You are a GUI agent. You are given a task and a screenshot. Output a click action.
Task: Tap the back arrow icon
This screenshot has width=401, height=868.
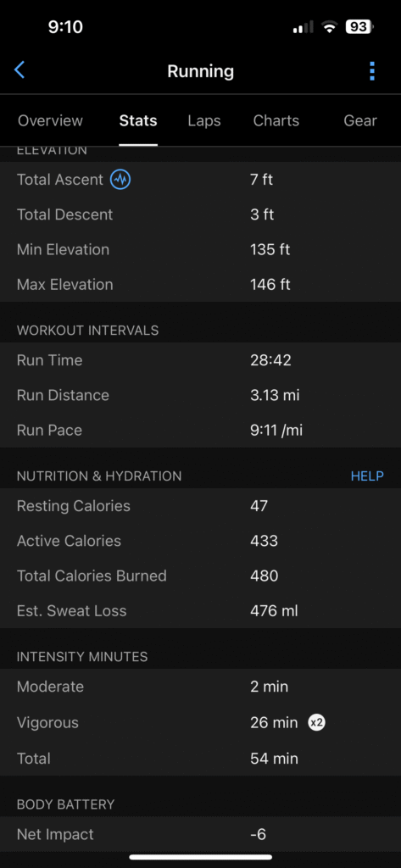[19, 70]
